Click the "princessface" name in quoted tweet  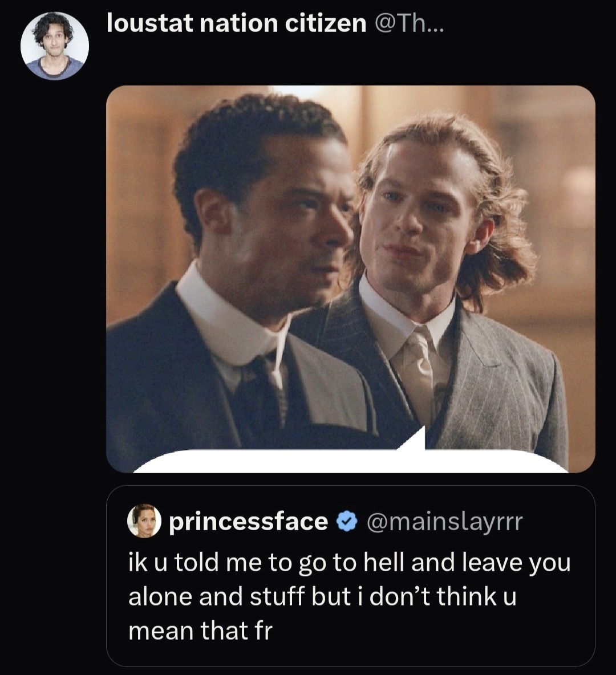click(248, 522)
